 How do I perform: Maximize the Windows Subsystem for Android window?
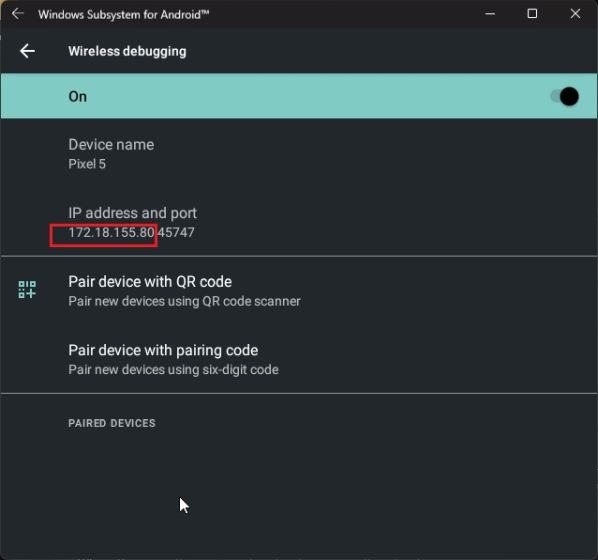click(x=532, y=14)
